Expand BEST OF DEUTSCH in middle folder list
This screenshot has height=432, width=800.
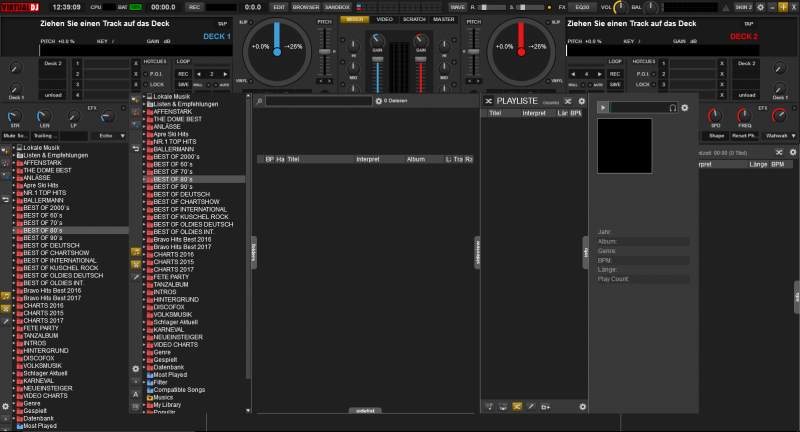(x=144, y=194)
